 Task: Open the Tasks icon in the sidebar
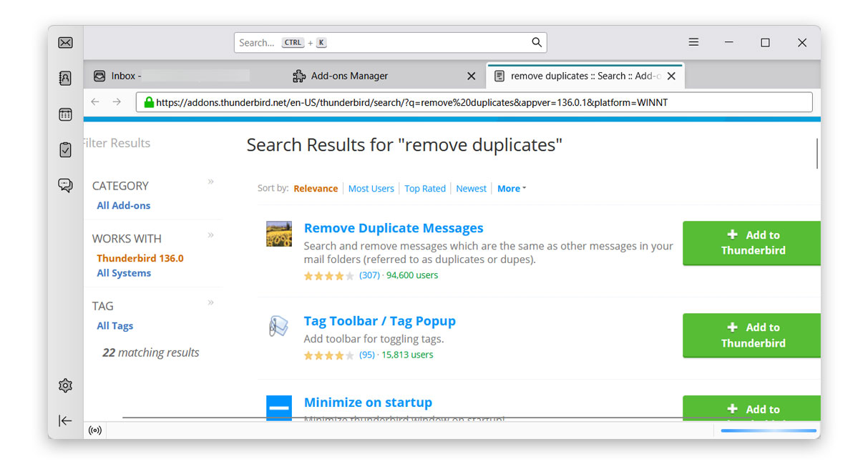[x=65, y=150]
